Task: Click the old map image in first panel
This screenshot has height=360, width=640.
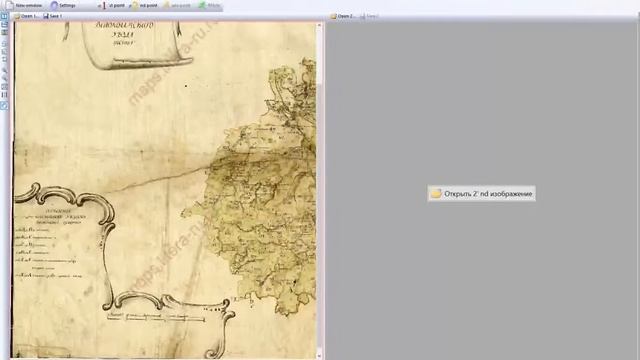Action: click(165, 190)
